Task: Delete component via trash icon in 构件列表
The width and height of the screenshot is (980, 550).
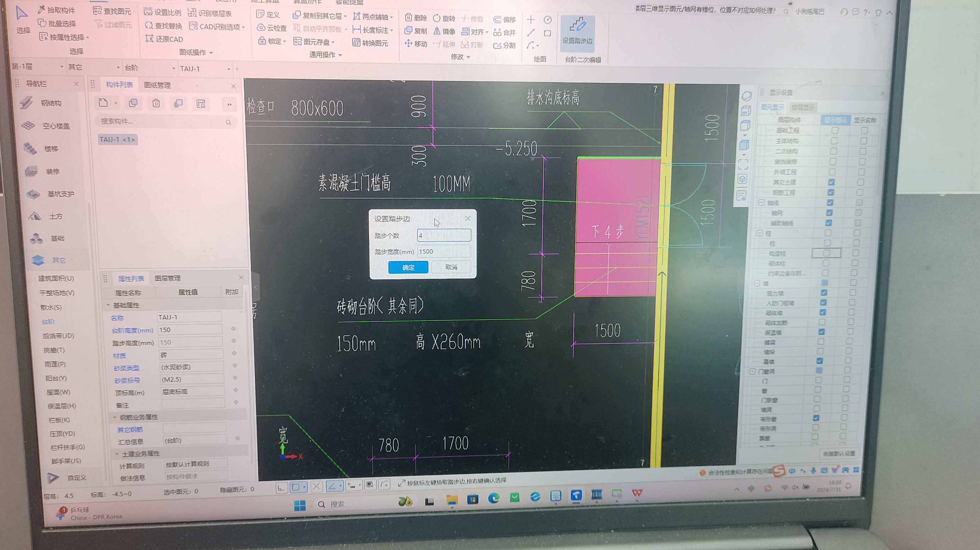Action: (x=156, y=103)
